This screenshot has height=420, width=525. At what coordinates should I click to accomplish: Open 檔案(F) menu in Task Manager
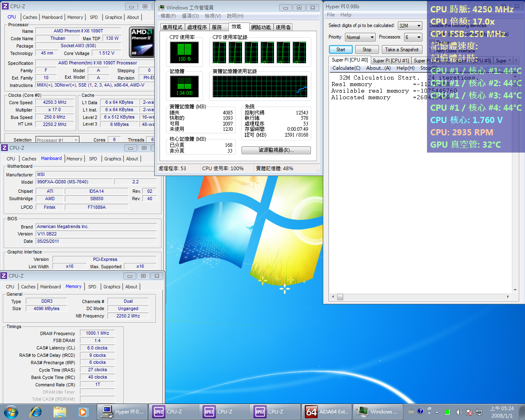coord(168,16)
